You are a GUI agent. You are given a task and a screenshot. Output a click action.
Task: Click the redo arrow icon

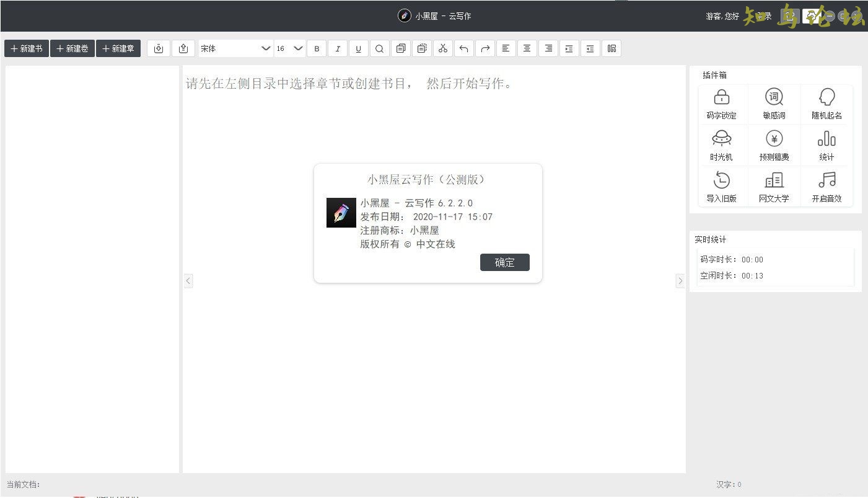[x=485, y=48]
